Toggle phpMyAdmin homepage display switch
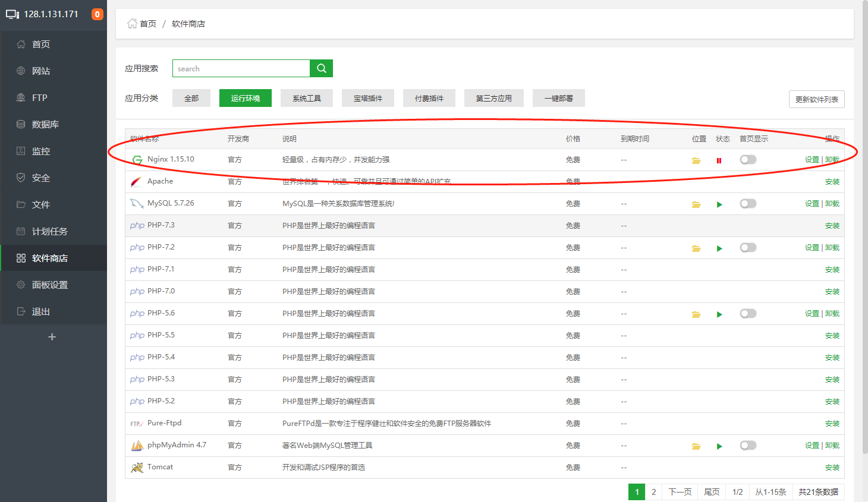 (748, 445)
